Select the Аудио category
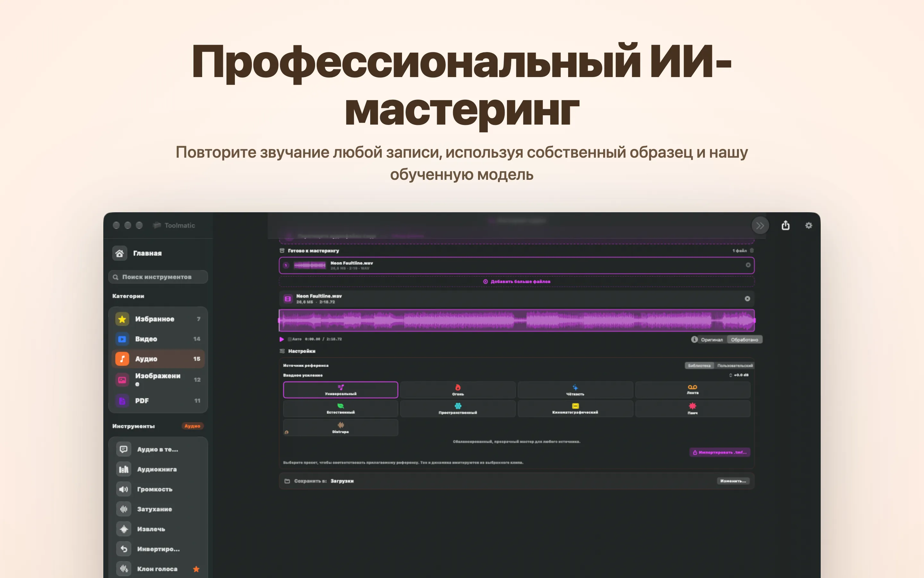The height and width of the screenshot is (578, 924). pyautogui.click(x=158, y=359)
